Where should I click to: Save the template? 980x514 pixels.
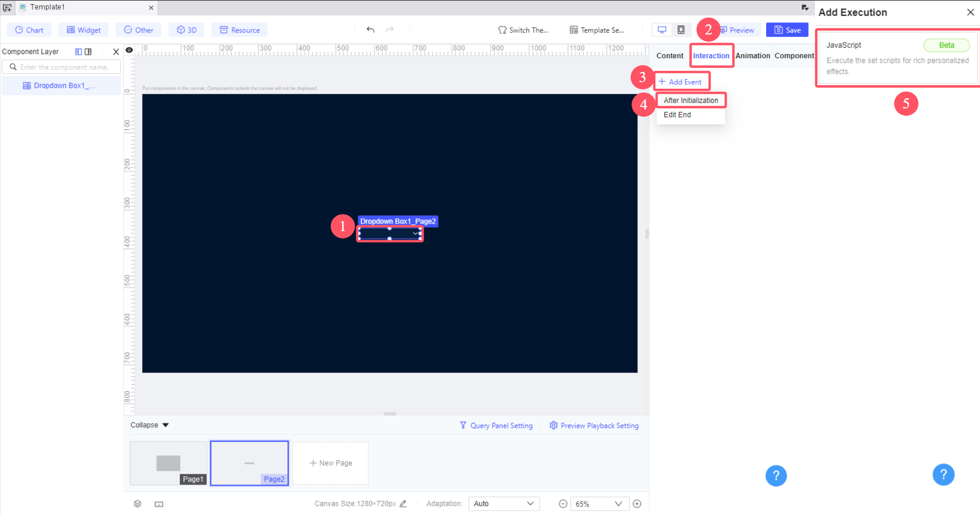click(x=787, y=30)
